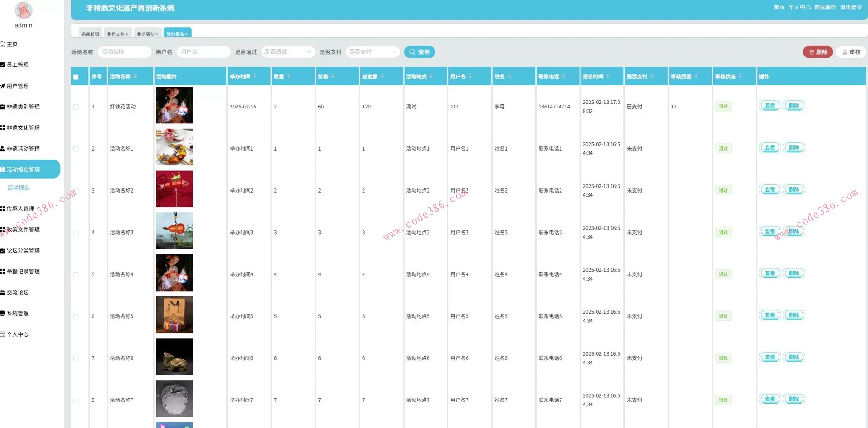Open 个人中心 in top navigation
The width and height of the screenshot is (868, 428).
799,7
